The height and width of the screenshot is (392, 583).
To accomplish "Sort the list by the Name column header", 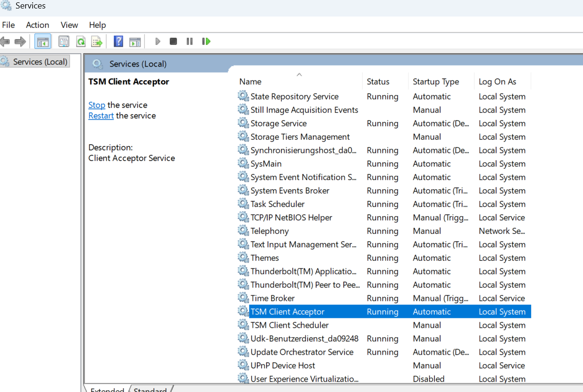I will pyautogui.click(x=250, y=82).
